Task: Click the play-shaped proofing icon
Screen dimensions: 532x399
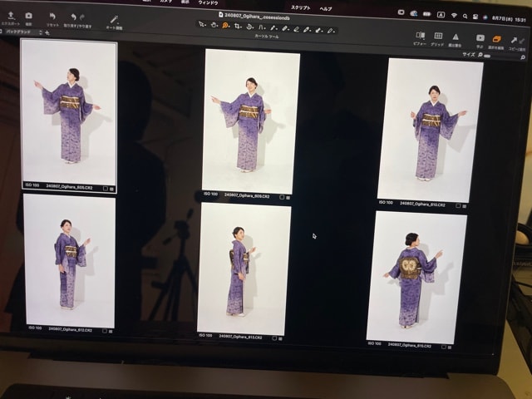Action: 480,38
